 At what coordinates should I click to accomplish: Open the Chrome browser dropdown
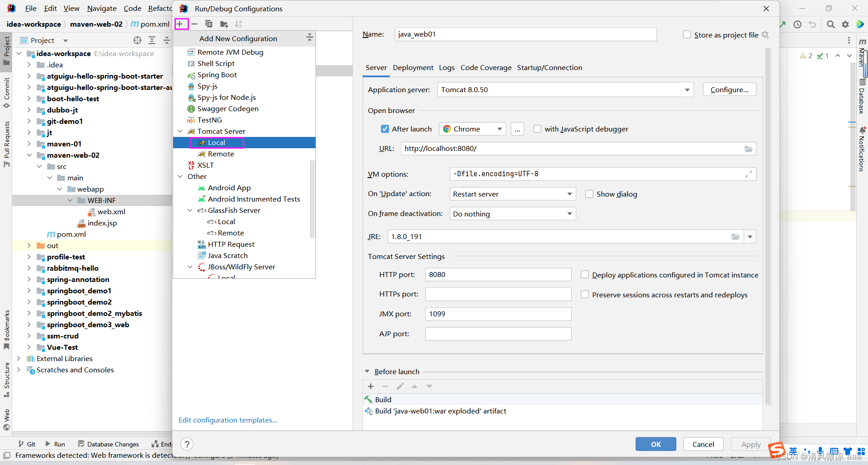click(472, 129)
